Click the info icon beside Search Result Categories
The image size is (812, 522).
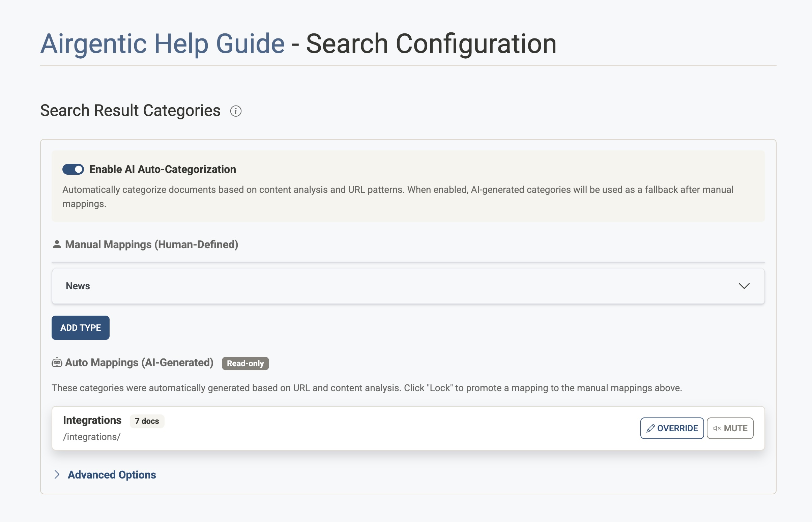coord(235,111)
